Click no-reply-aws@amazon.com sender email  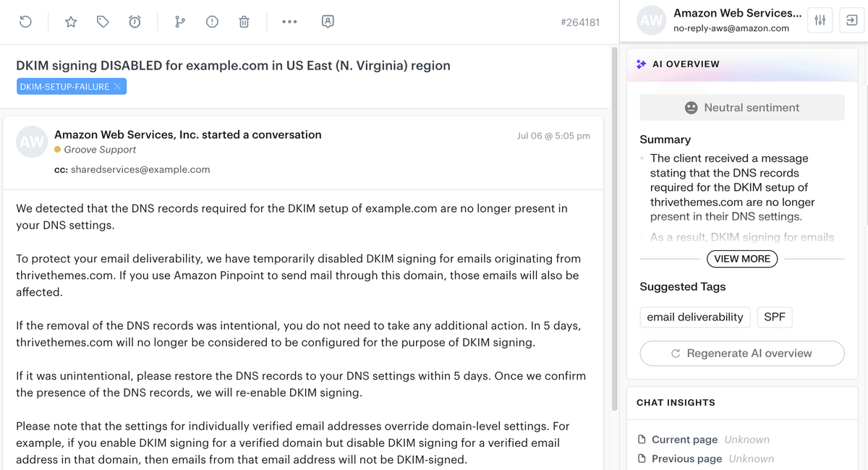pyautogui.click(x=731, y=28)
